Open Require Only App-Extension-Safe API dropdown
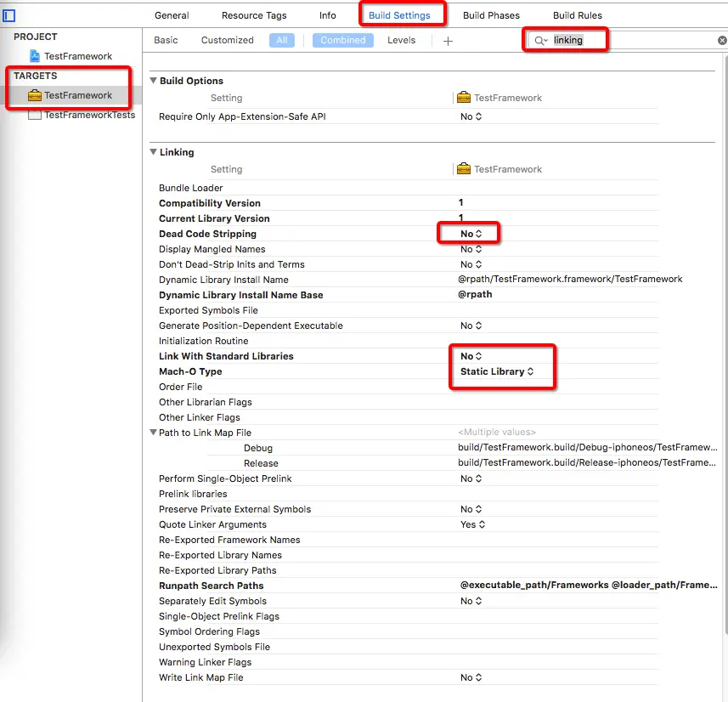 pyautogui.click(x=471, y=116)
